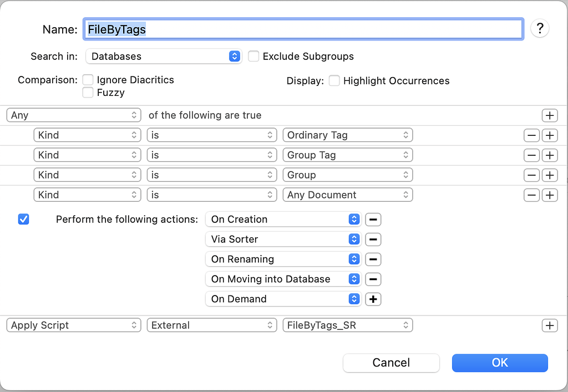Add a new action row beside FileByTags_SR
The height and width of the screenshot is (392, 568).
[550, 325]
